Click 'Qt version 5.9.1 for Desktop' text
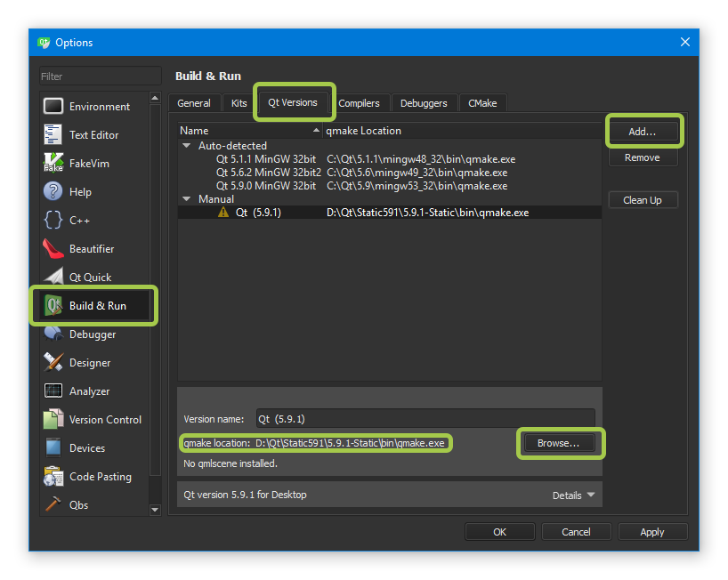 click(245, 495)
